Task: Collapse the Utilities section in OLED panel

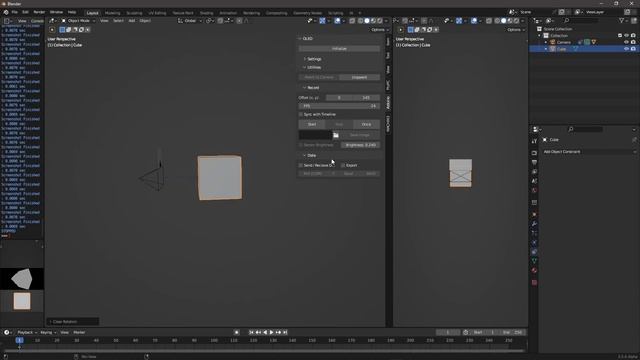Action: tap(312, 67)
